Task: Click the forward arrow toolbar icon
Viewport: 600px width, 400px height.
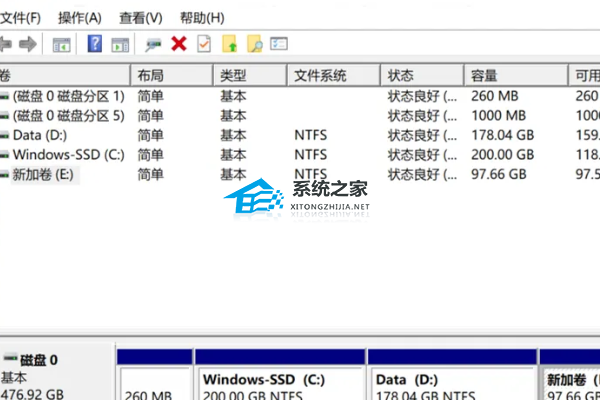Action: click(28, 44)
